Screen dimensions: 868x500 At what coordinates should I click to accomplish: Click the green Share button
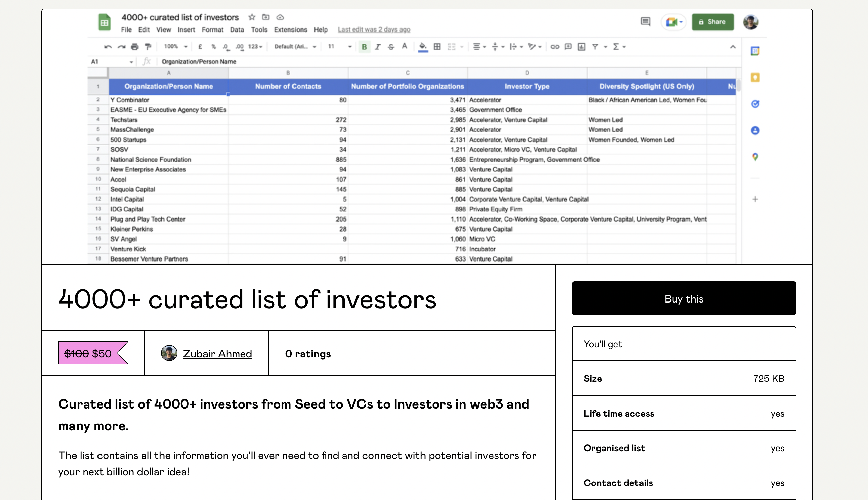(x=713, y=22)
